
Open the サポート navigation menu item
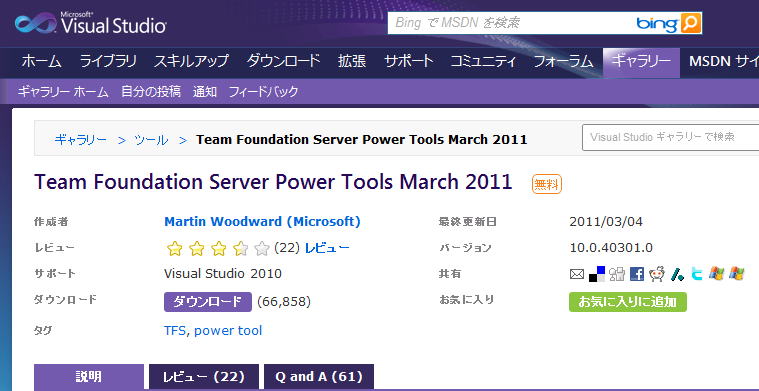(x=409, y=61)
